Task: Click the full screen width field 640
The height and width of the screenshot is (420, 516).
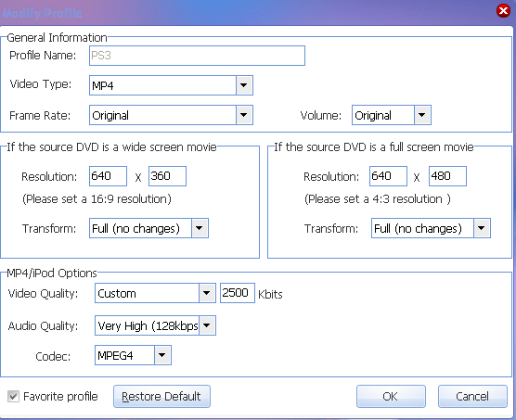Action: 388,176
